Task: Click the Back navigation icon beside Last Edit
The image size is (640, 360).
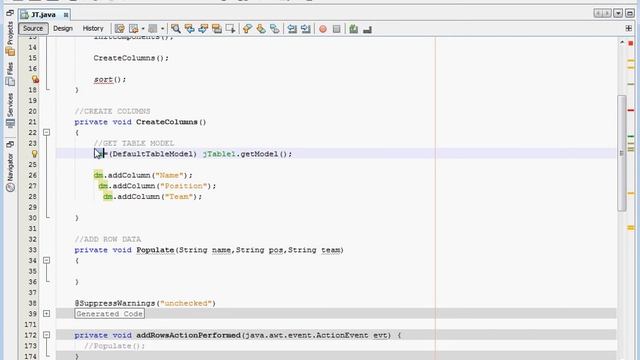Action: click(134, 29)
